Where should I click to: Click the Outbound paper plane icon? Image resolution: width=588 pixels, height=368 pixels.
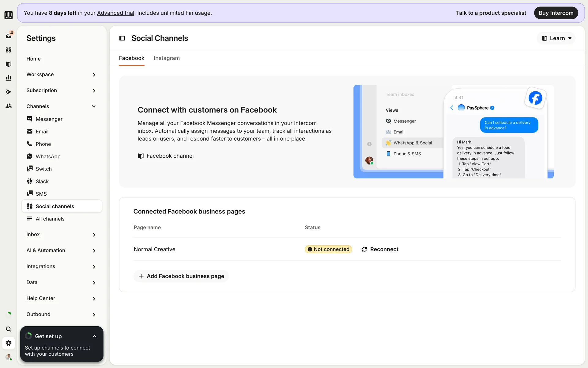click(x=9, y=92)
